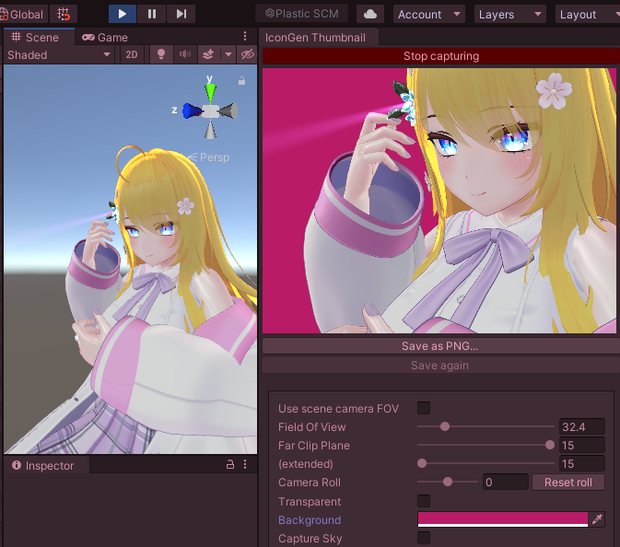Toggle scene effects icon
Image resolution: width=620 pixels, height=547 pixels.
[x=208, y=55]
